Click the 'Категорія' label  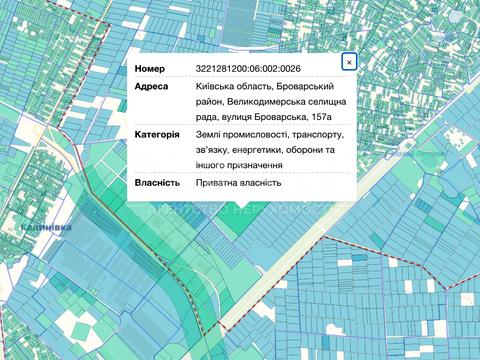157,134
